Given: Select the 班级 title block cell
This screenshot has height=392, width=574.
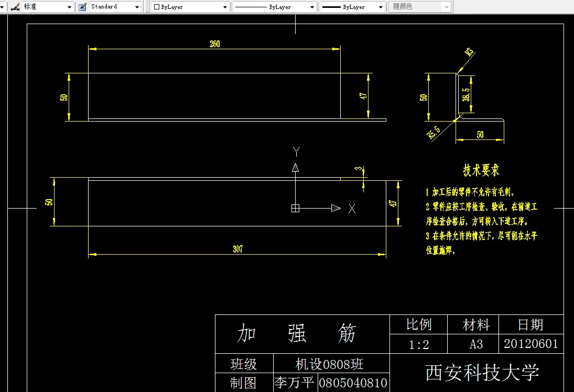Looking at the screenshot, I should coord(244,364).
